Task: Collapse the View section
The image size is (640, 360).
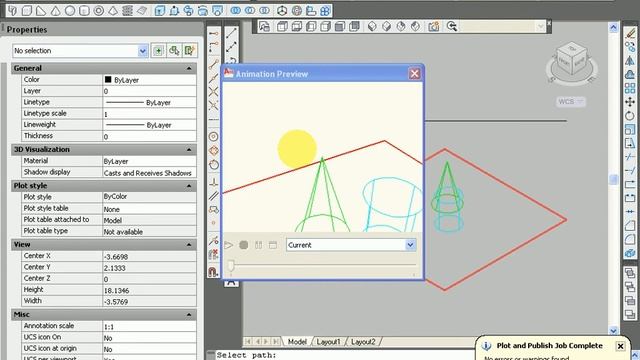Action: coord(189,245)
